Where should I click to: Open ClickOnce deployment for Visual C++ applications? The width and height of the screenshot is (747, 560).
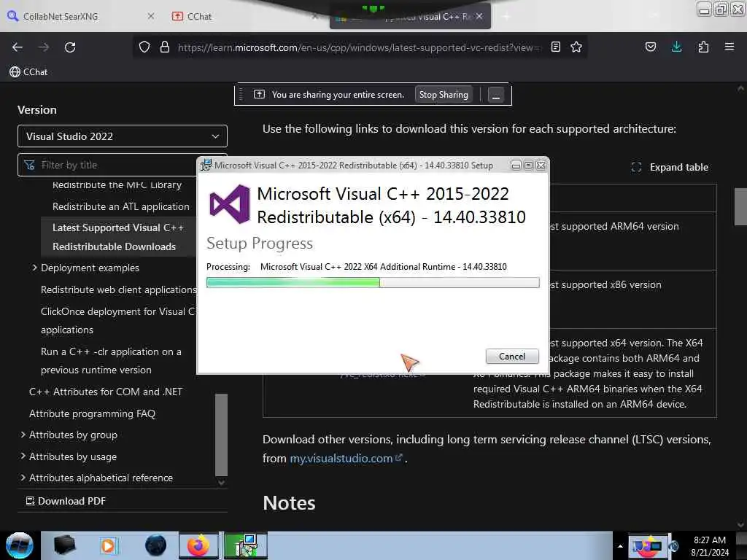click(117, 321)
